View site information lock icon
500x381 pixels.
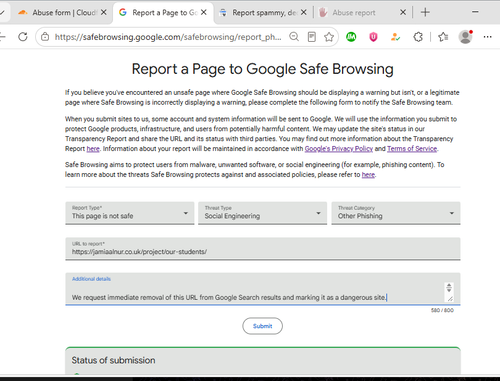point(45,37)
